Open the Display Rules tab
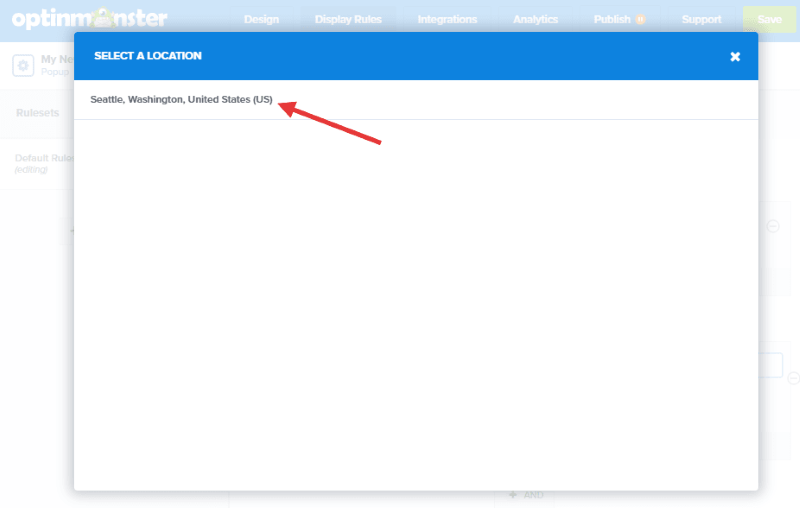This screenshot has height=508, width=800. click(348, 19)
